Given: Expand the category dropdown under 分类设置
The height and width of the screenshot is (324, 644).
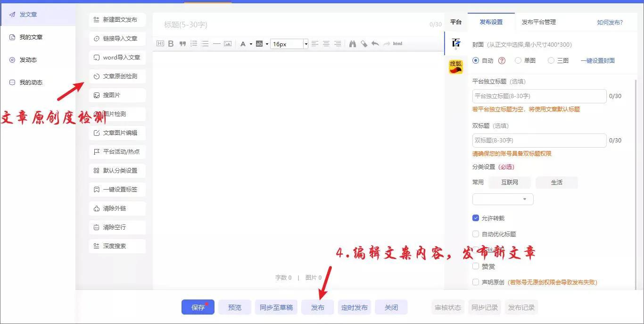Looking at the screenshot, I should [503, 199].
